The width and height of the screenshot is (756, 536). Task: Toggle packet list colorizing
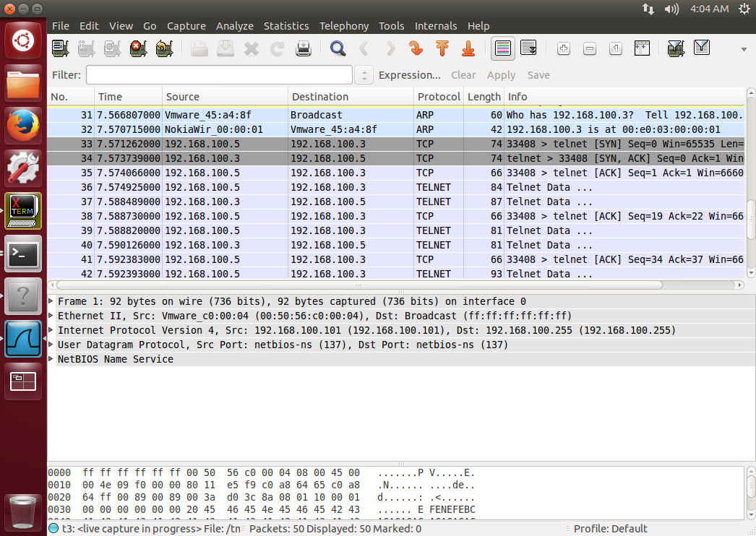503,48
